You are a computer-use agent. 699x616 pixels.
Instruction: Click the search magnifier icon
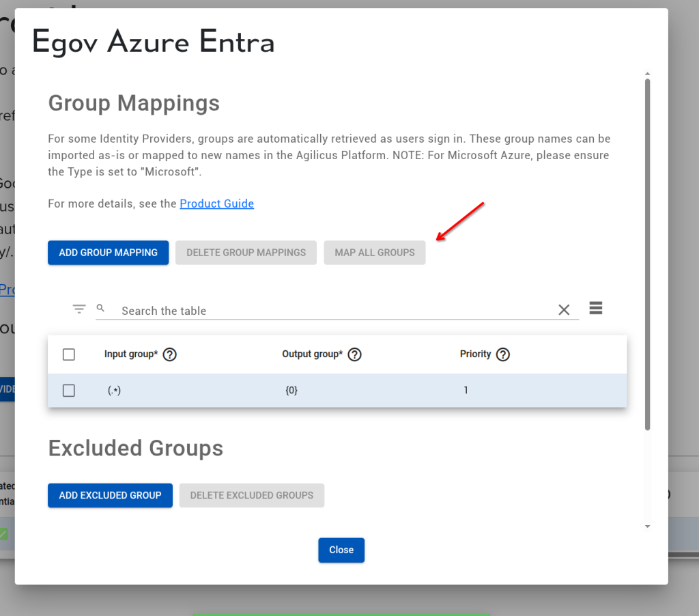100,308
